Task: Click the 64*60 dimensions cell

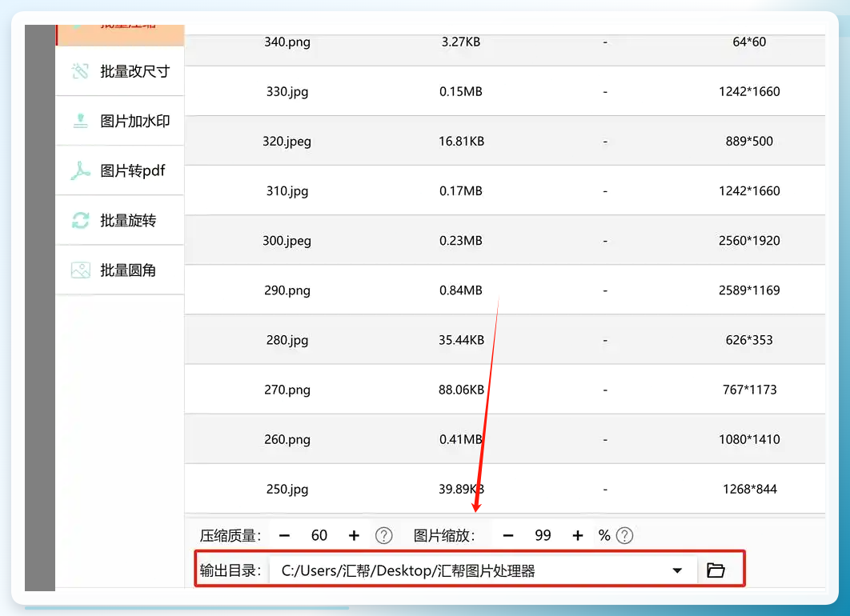Action: coord(749,42)
